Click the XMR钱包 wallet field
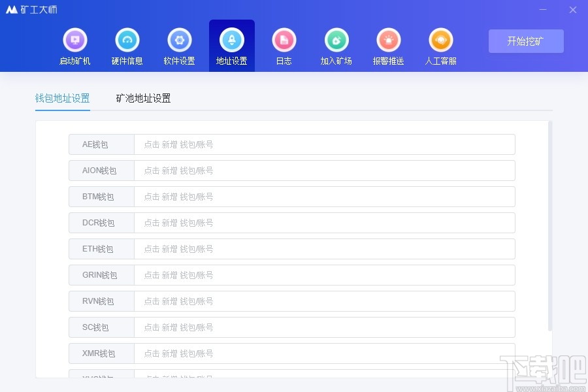 pyautogui.click(x=325, y=353)
